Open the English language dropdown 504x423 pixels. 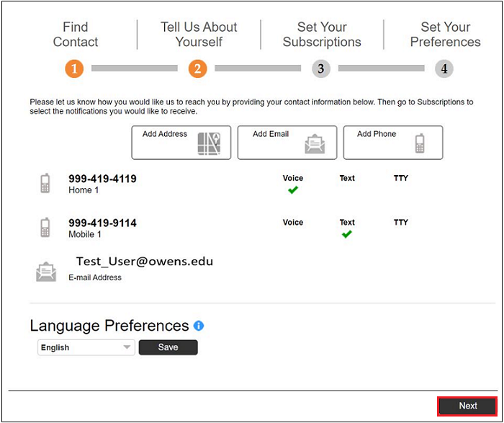pyautogui.click(x=86, y=347)
